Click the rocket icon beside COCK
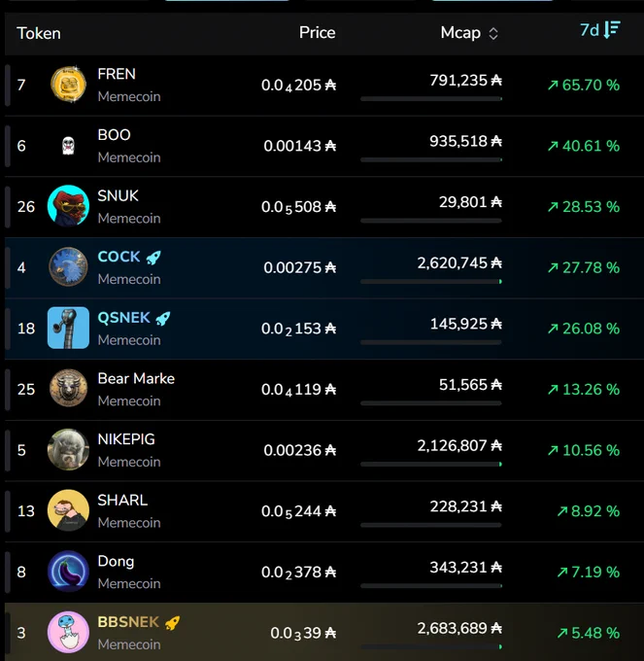644x661 pixels. [x=153, y=258]
